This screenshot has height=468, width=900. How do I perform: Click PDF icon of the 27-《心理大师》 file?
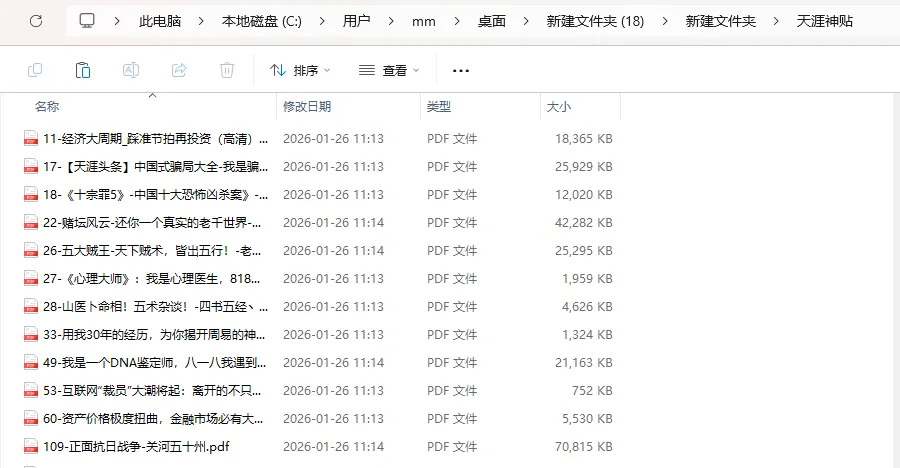tap(30, 279)
